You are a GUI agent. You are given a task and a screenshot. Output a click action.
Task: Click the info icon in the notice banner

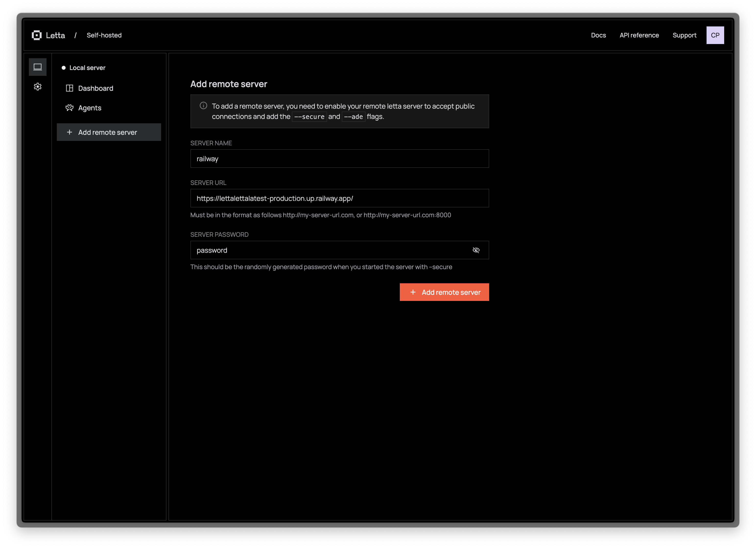pos(203,106)
